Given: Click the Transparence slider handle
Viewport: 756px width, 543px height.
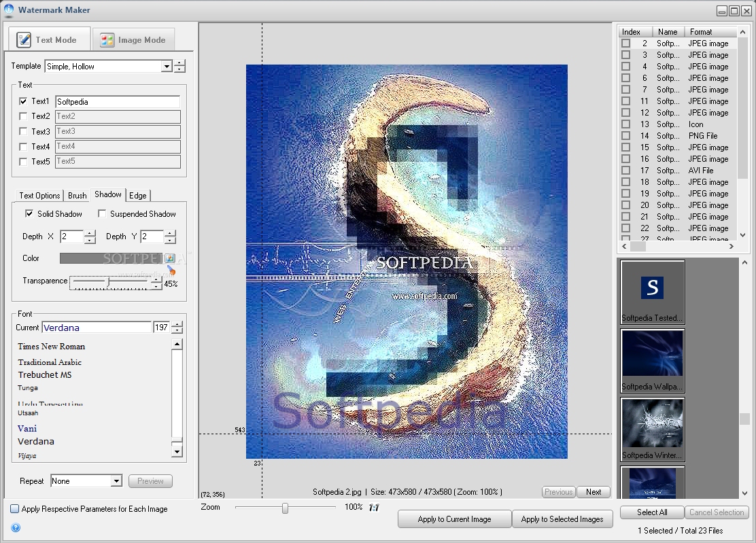Looking at the screenshot, I should coord(109,282).
